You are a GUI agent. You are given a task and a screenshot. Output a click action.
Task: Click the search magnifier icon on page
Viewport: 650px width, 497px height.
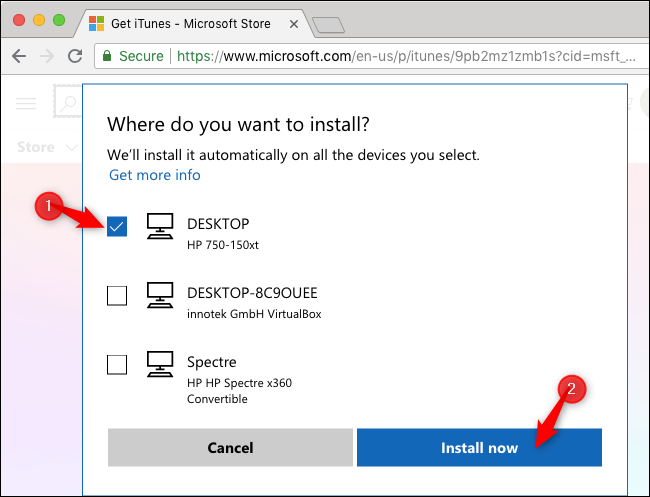click(68, 102)
